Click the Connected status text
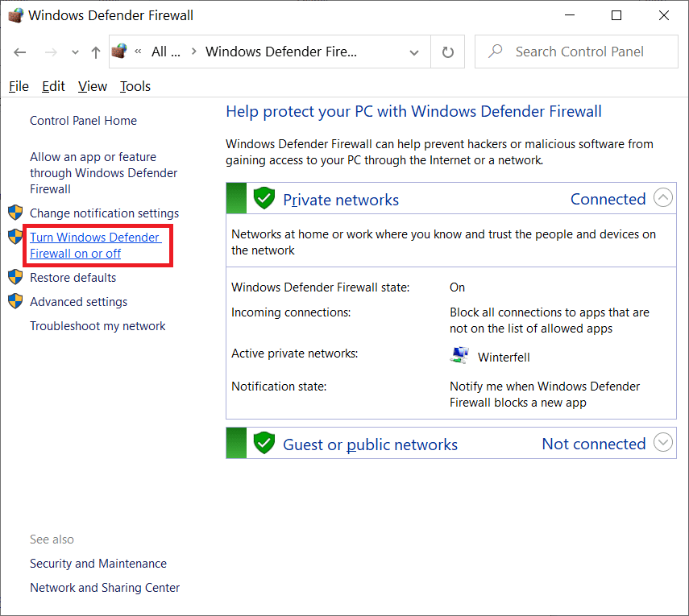 point(608,199)
